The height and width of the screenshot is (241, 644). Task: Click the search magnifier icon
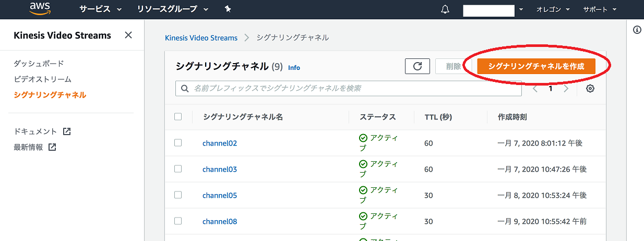pos(185,89)
